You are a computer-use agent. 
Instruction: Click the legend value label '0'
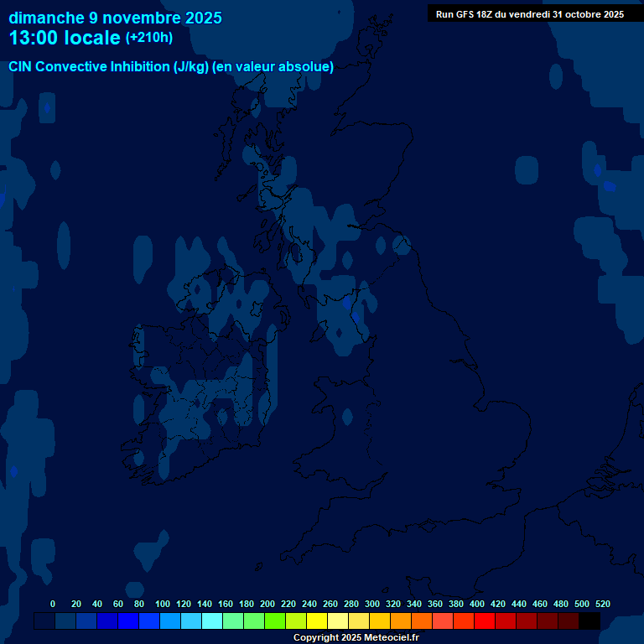point(53,604)
